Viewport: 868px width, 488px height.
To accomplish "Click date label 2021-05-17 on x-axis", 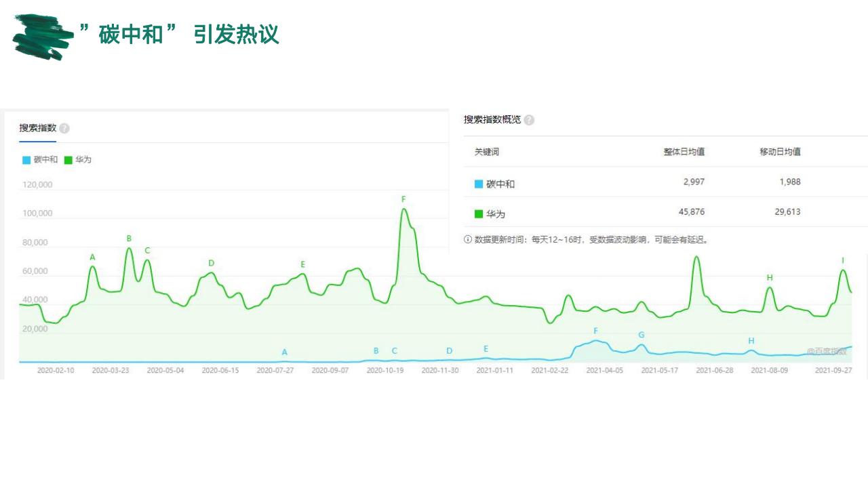I will pyautogui.click(x=660, y=371).
